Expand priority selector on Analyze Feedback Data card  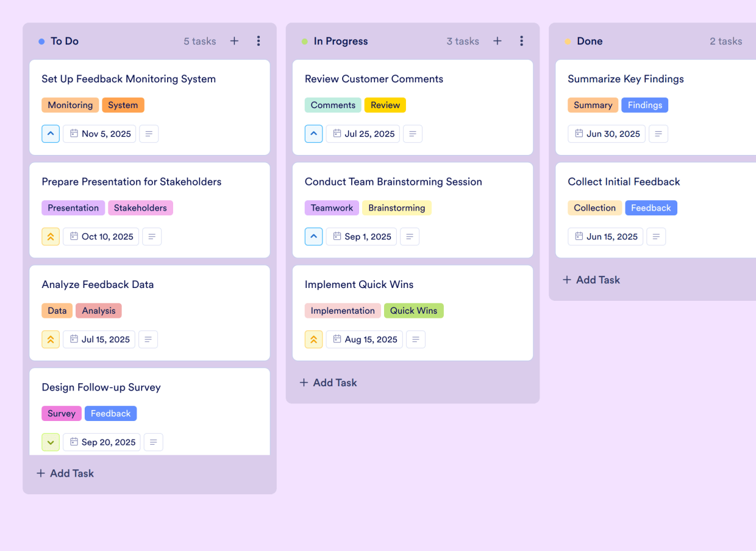pos(51,339)
